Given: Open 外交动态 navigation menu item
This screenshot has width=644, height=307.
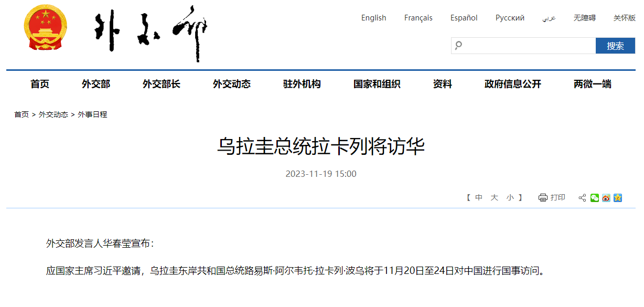Looking at the screenshot, I should (232, 84).
